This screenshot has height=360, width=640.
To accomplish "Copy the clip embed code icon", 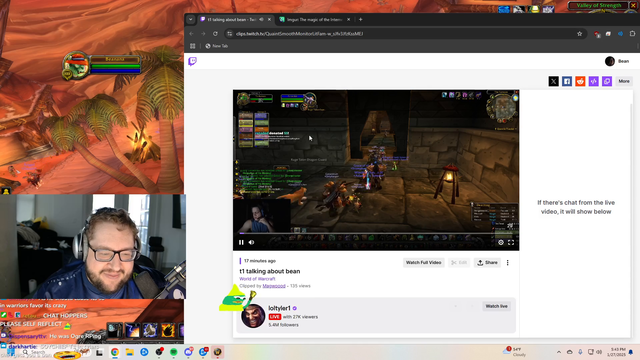I will click(x=593, y=81).
